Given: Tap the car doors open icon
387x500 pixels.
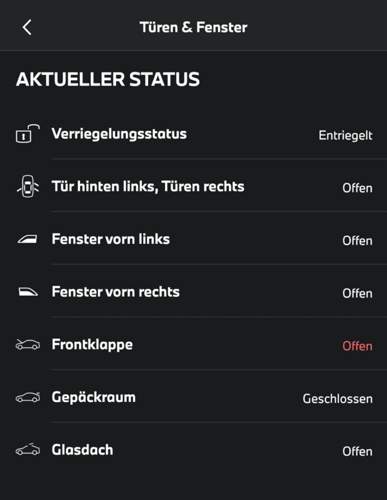Looking at the screenshot, I should 28,186.
